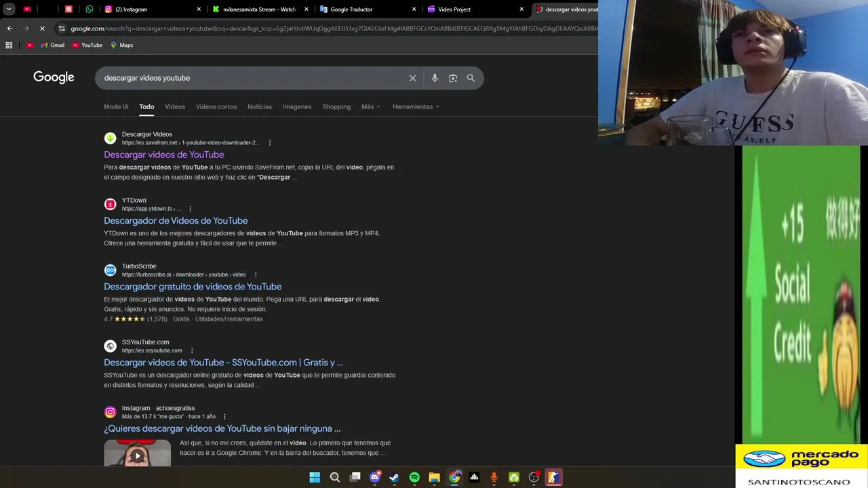
Task: Open more options for YTDown result
Action: (x=190, y=209)
